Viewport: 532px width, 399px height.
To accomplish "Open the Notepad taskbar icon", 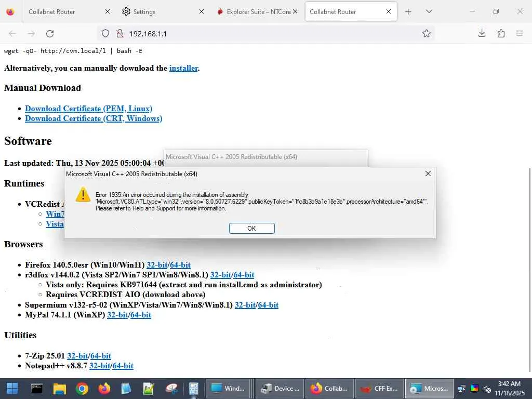I will click(x=126, y=389).
